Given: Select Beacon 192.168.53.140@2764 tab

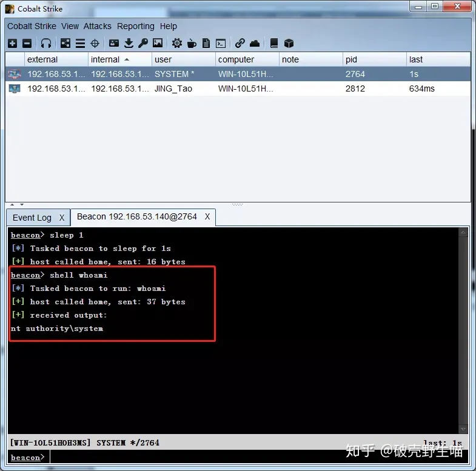Looking at the screenshot, I should pyautogui.click(x=137, y=216).
